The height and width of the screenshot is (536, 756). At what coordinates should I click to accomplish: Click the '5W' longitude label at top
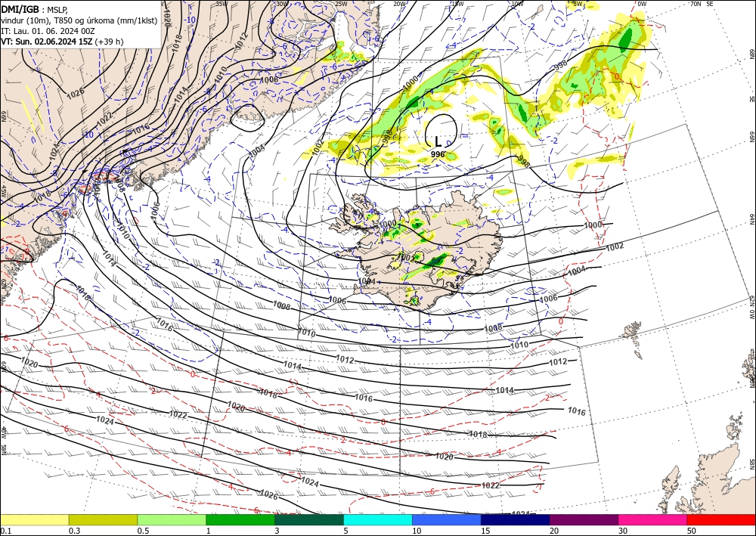point(577,4)
